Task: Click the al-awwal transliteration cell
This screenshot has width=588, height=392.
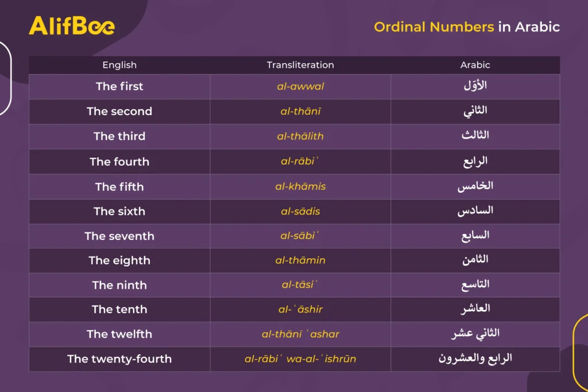Action: coord(300,87)
